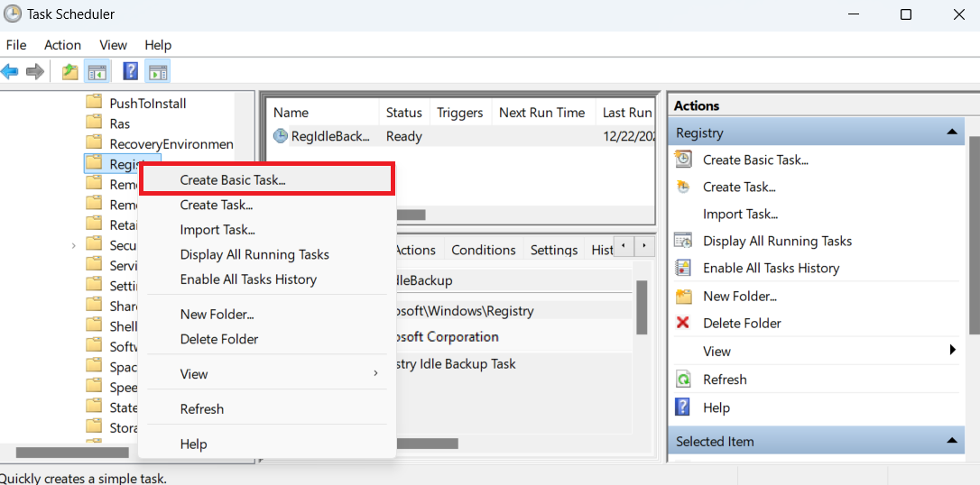Collapse the Registry actions section
Screen dimensions: 980x485
952,133
